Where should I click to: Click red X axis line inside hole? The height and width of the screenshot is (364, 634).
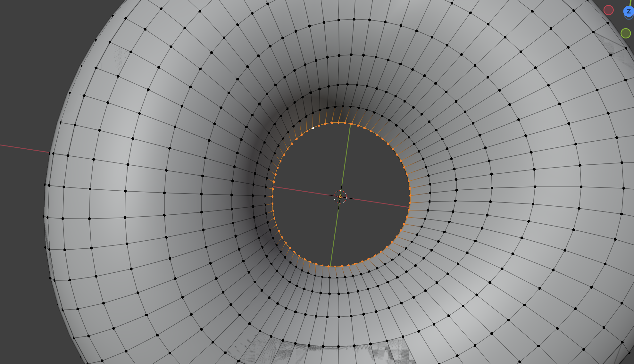pos(304,191)
